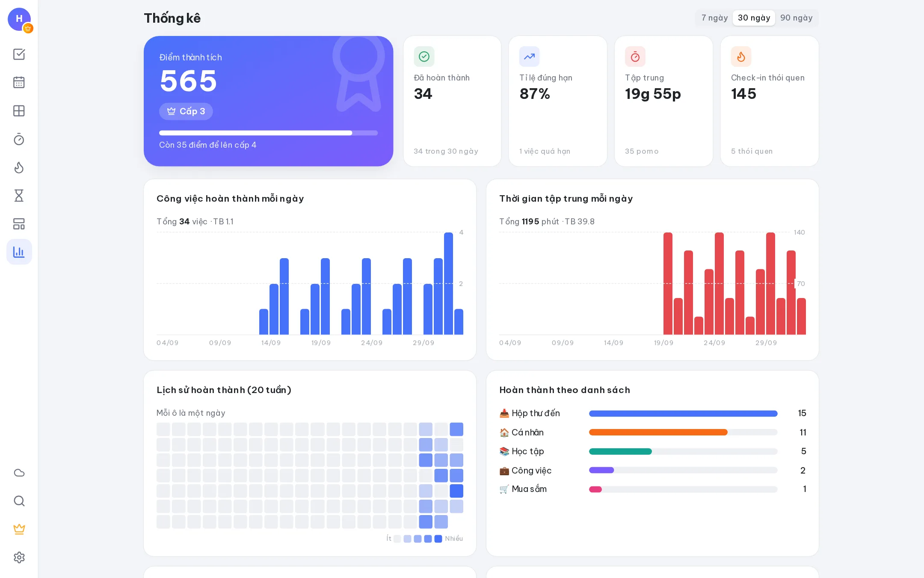Open the habits flame icon in sidebar
The width and height of the screenshot is (924, 578).
coord(19,167)
